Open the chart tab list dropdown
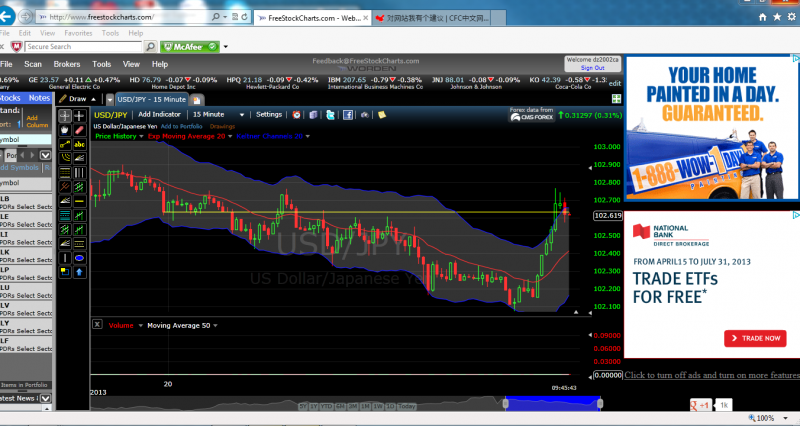The width and height of the screenshot is (800, 426). tap(109, 99)
